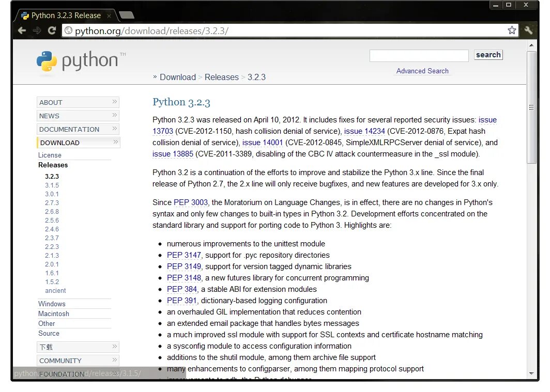Open the Source download link
The height and width of the screenshot is (392, 550).
click(49, 333)
